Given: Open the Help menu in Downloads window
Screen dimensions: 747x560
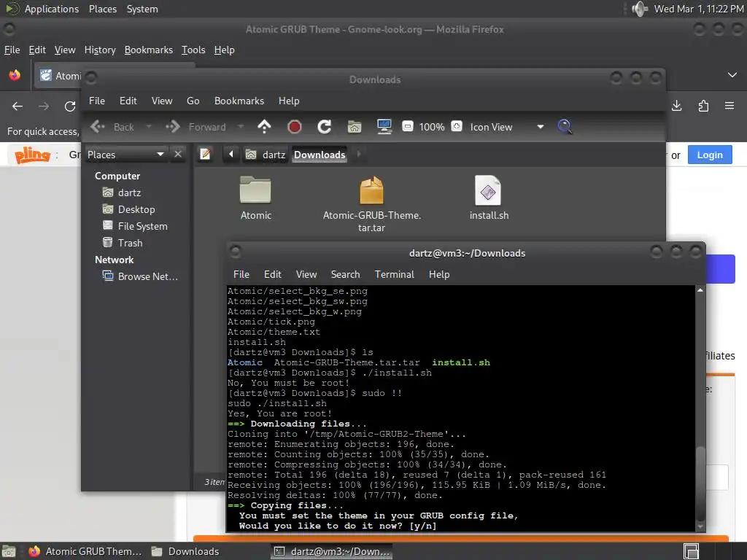Looking at the screenshot, I should pyautogui.click(x=289, y=101).
